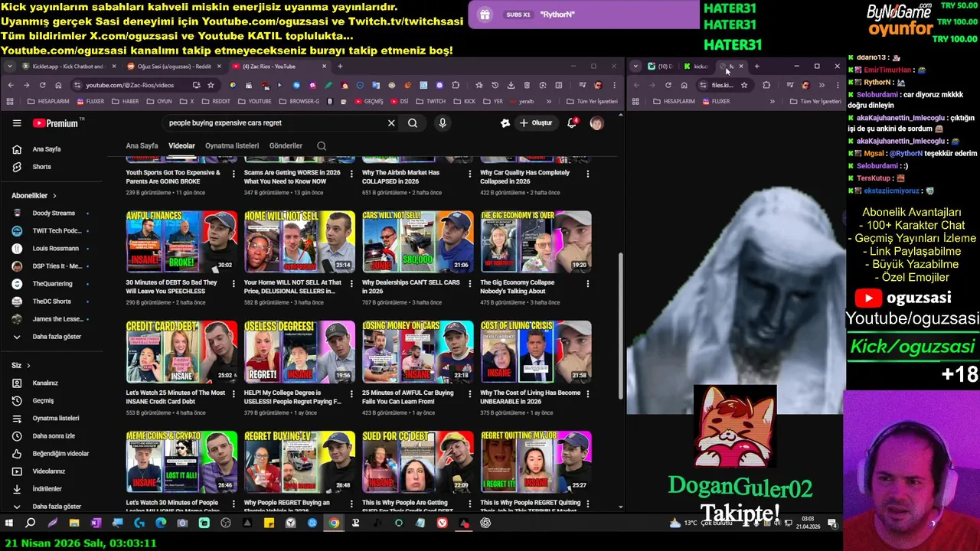Screen dimensions: 980x551
Task: Activate voice search microphone on YouTube
Action: pos(443,122)
